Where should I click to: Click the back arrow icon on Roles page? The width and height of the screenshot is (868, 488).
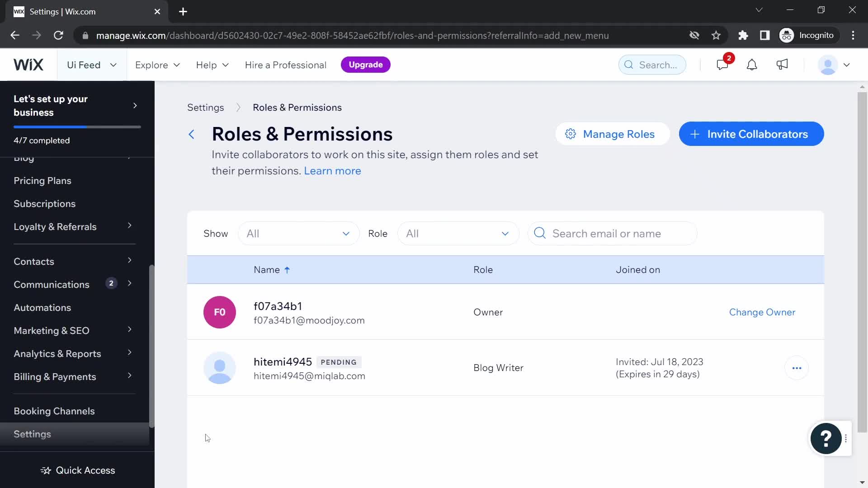click(192, 134)
